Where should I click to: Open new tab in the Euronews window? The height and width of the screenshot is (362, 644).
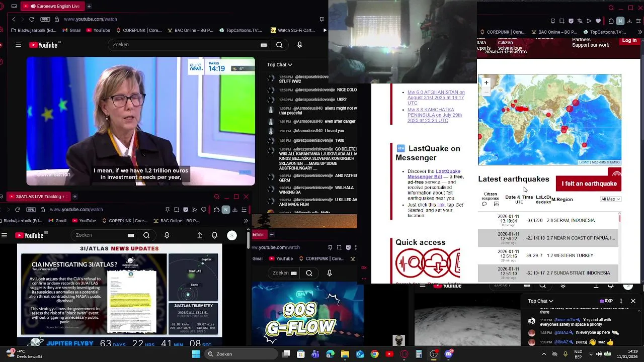pyautogui.click(x=89, y=6)
